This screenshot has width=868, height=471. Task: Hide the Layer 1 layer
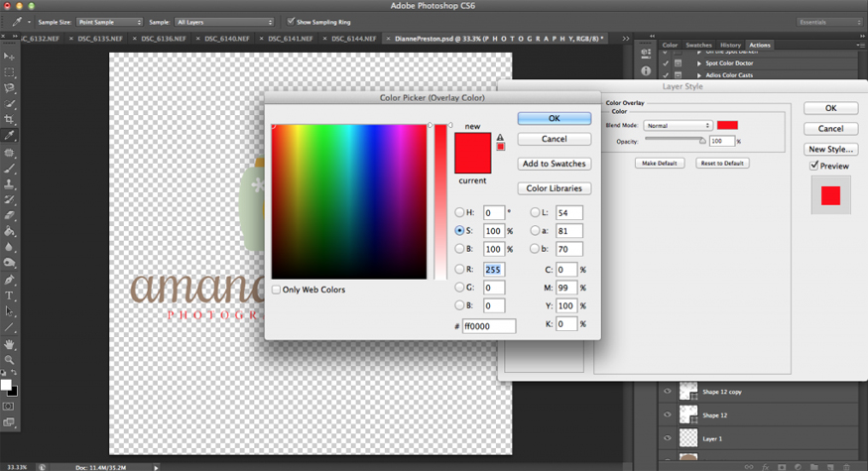click(x=667, y=438)
